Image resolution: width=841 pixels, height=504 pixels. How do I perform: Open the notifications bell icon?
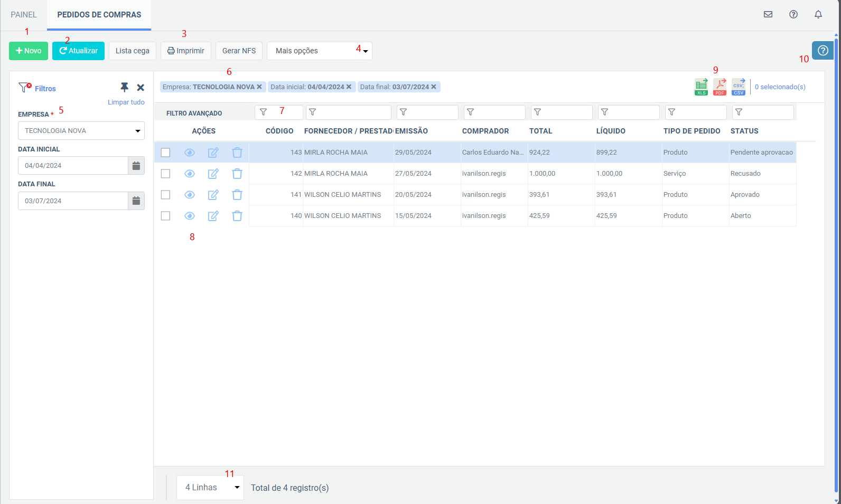pyautogui.click(x=818, y=14)
